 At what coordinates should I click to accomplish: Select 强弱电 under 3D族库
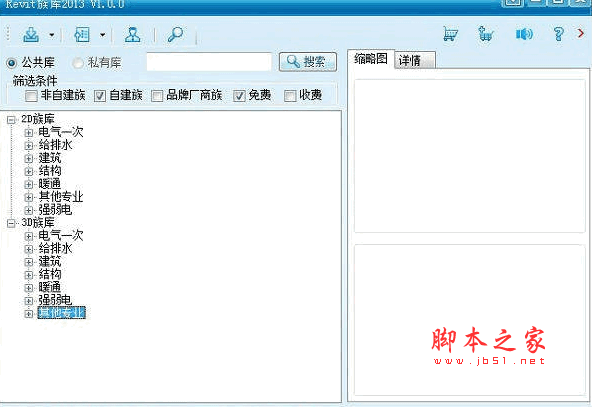(x=55, y=301)
